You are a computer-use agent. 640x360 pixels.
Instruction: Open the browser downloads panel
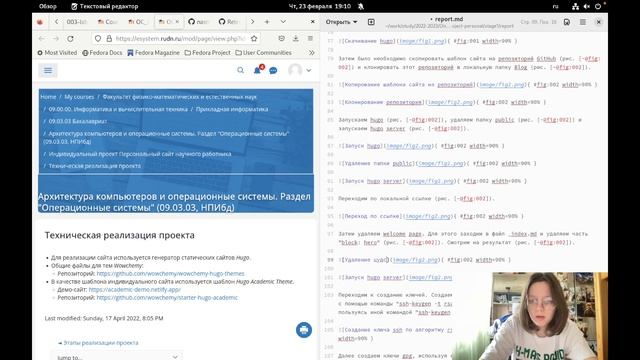[296, 39]
